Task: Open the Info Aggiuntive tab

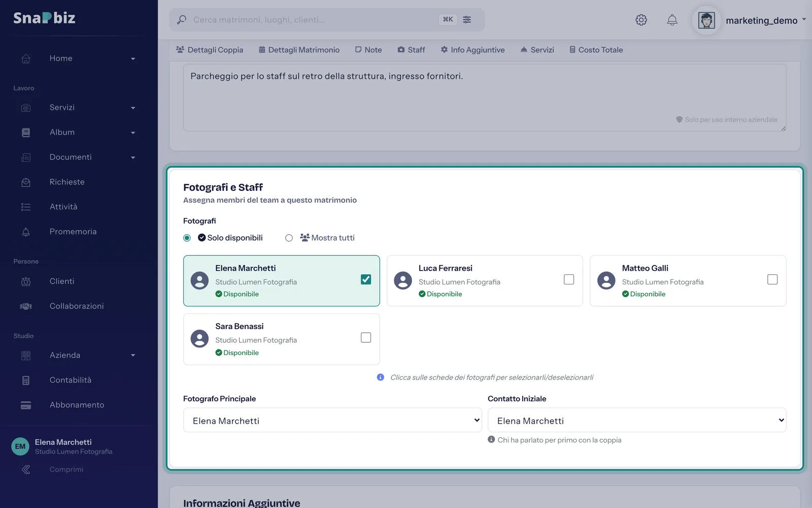Action: pyautogui.click(x=472, y=50)
